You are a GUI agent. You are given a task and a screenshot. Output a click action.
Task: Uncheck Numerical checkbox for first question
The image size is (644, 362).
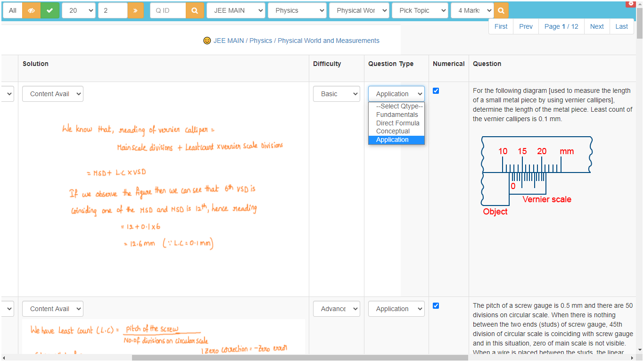436,90
